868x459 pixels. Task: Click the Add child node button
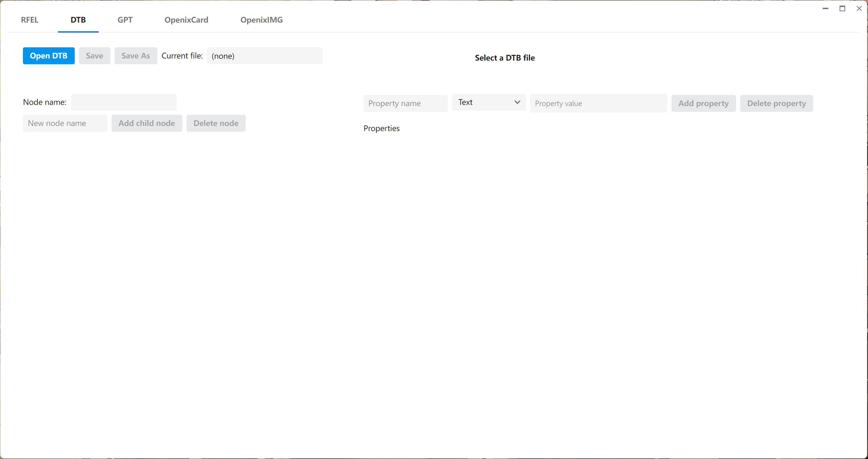(x=146, y=123)
